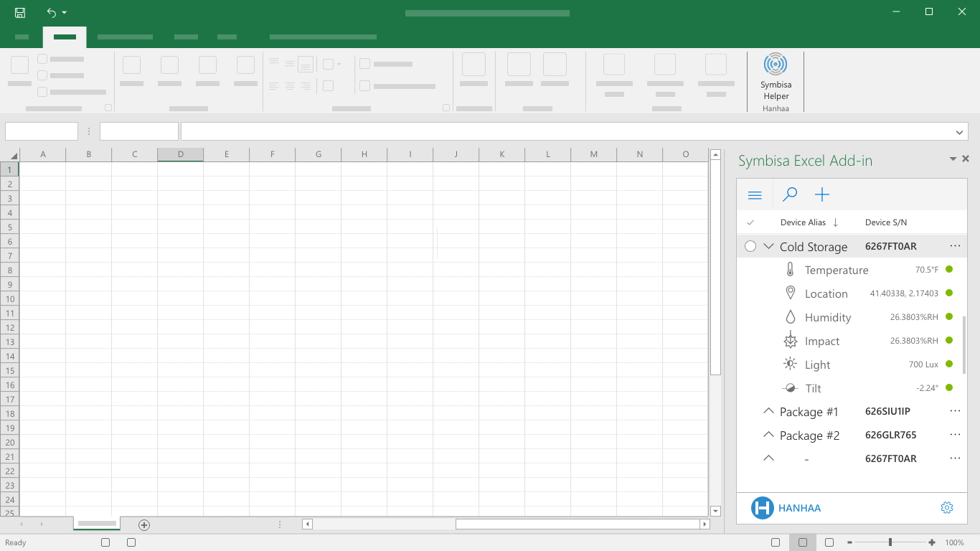
Task: Select the Light 700 Lux value
Action: pyautogui.click(x=923, y=364)
